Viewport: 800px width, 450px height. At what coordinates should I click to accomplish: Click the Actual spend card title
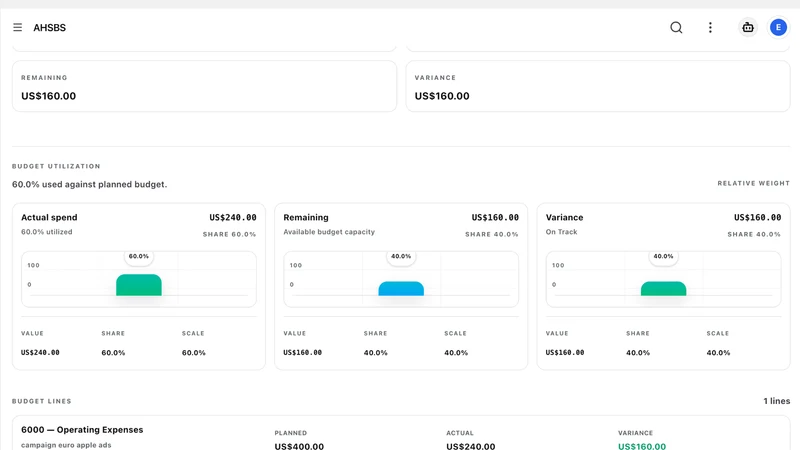pyautogui.click(x=49, y=217)
